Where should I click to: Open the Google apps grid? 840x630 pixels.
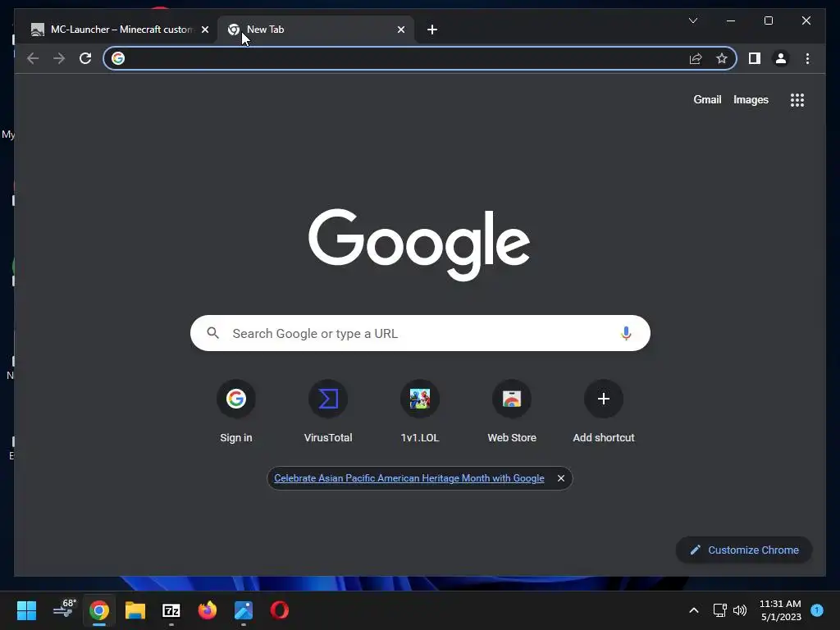[797, 99]
